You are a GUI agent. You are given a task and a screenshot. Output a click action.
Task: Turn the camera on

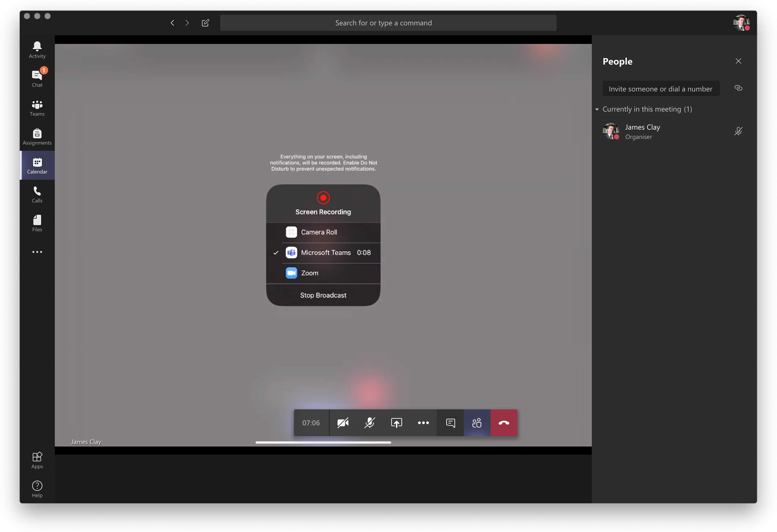click(343, 422)
